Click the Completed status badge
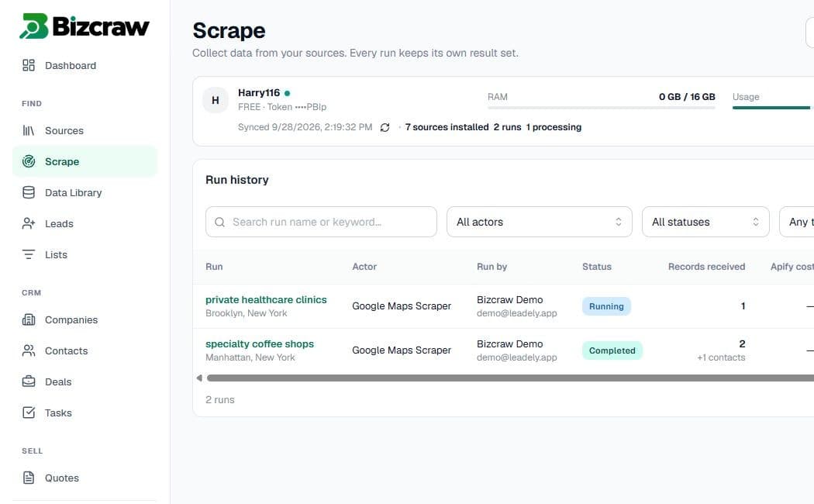814x504 pixels. pos(612,350)
